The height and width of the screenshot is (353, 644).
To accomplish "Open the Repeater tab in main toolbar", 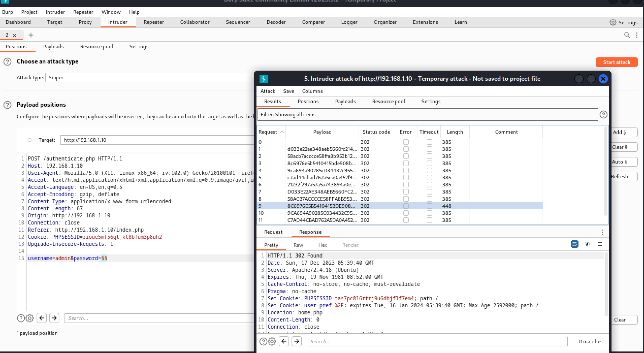I will coord(154,22).
